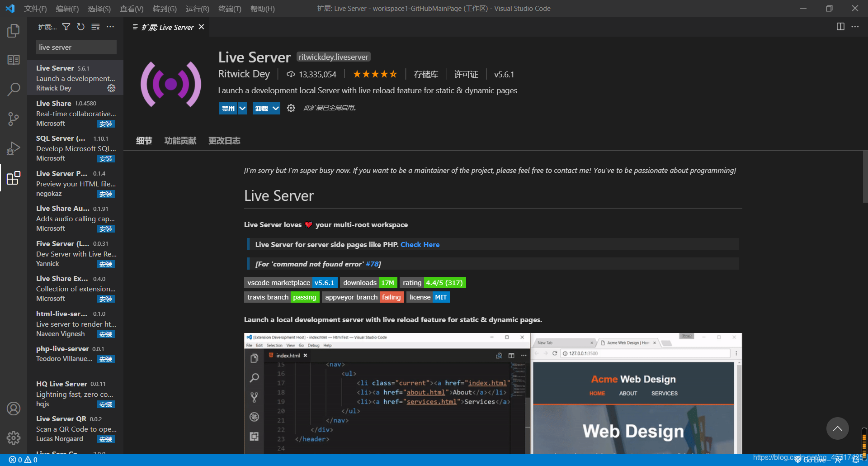This screenshot has height=466, width=868.
Task: Expand the disable (禁用) dropdown arrow
Action: pyautogui.click(x=242, y=108)
